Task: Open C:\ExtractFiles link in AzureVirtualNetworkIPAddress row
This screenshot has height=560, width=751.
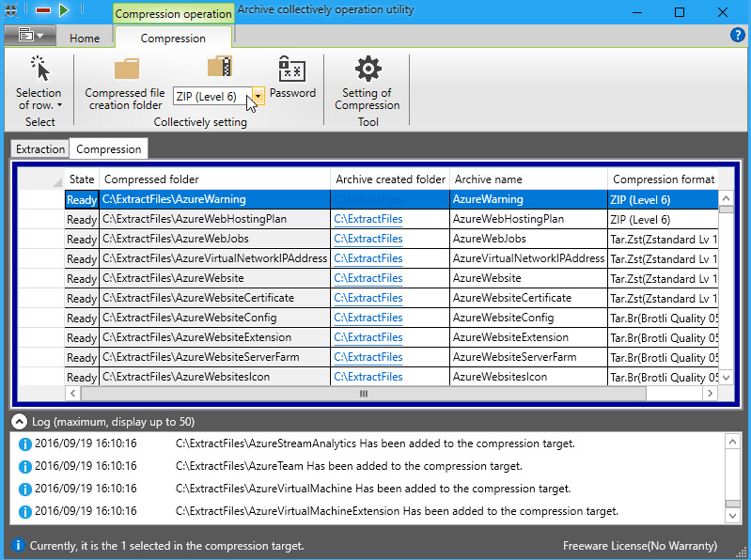Action: coord(368,258)
